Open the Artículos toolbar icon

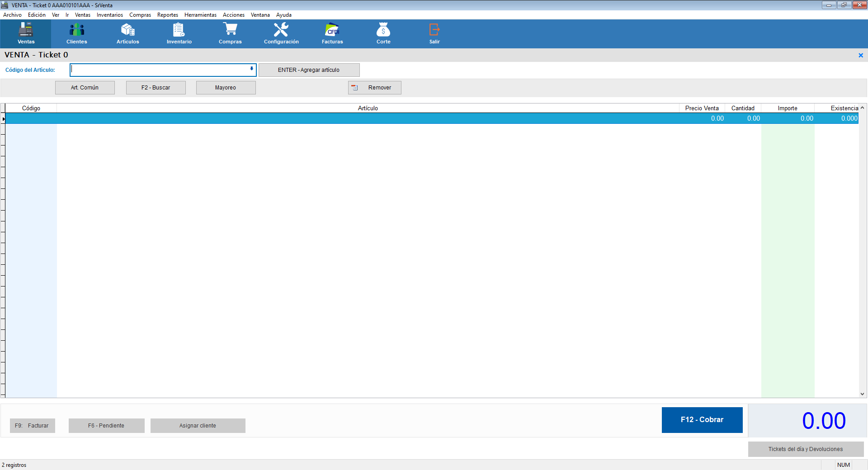click(128, 34)
